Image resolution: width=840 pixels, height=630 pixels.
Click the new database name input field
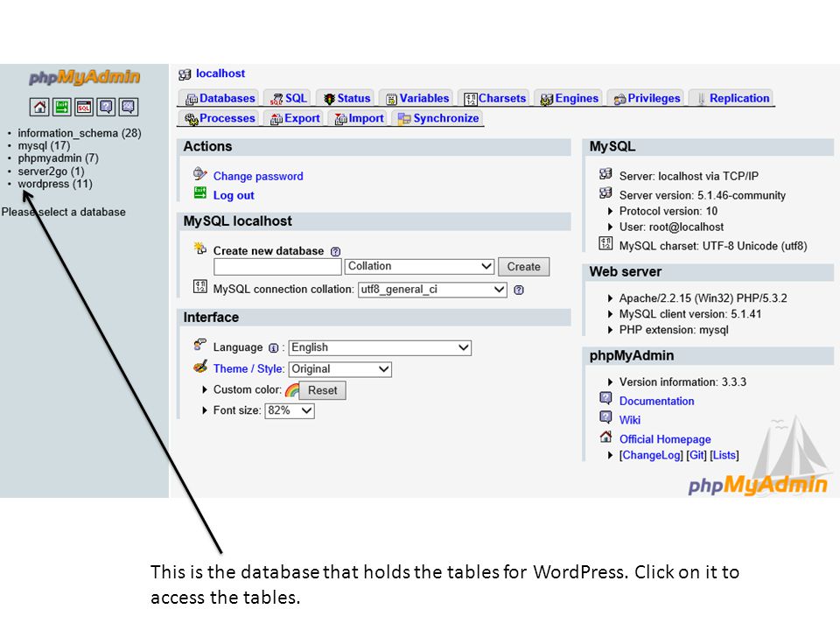[x=277, y=267]
